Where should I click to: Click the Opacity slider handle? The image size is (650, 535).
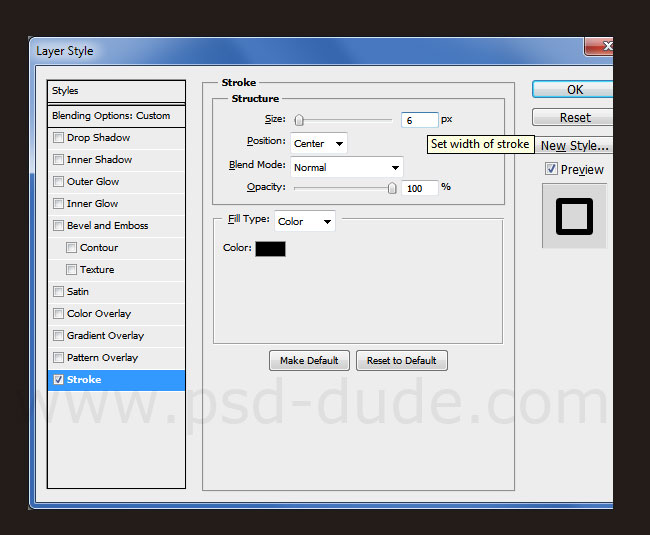pos(392,187)
